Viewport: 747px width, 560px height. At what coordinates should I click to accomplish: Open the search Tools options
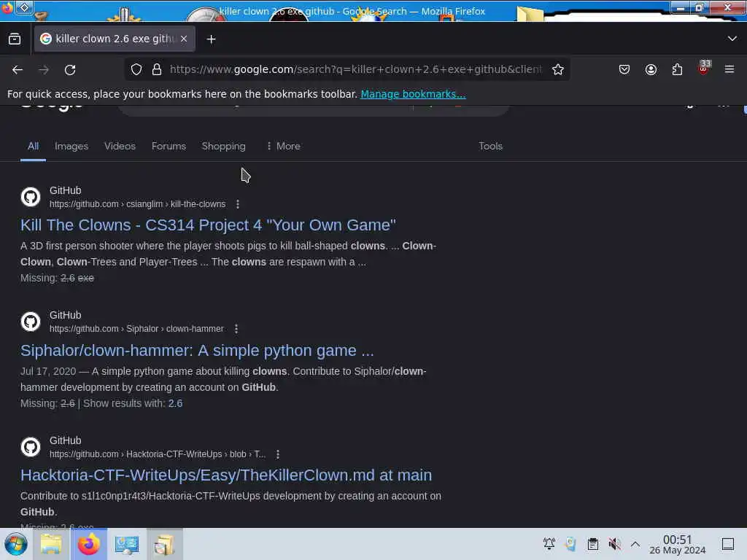click(490, 146)
